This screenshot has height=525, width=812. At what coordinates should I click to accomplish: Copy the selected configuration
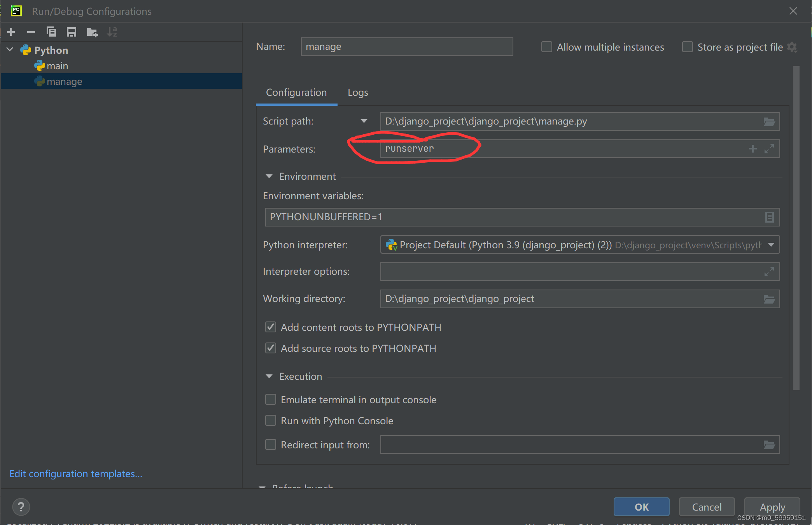pos(51,32)
